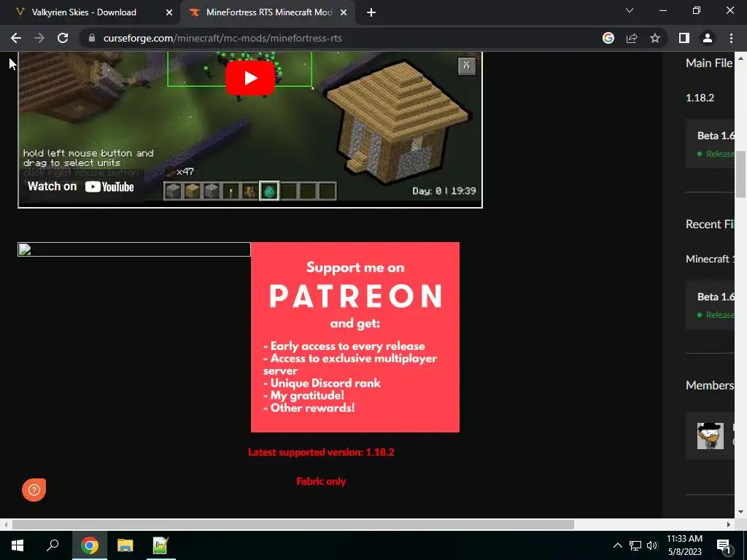This screenshot has width=747, height=560.
Task: Open File Explorer from the taskbar
Action: pos(125,545)
